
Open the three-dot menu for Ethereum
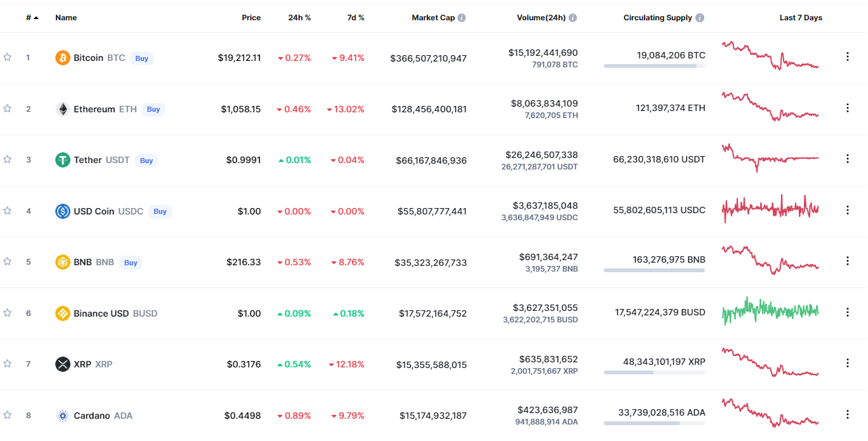click(x=847, y=108)
